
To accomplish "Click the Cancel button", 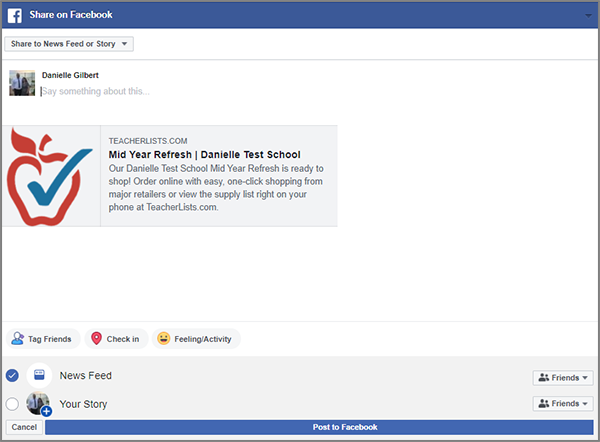I will point(24,427).
